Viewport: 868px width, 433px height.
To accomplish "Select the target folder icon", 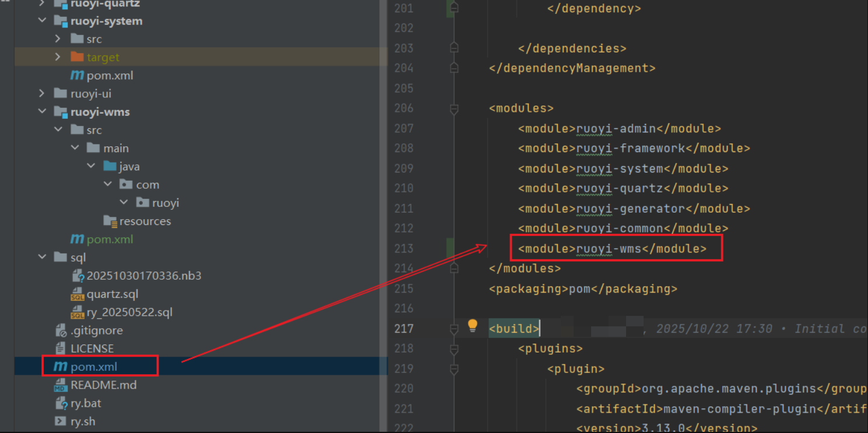I will point(77,57).
